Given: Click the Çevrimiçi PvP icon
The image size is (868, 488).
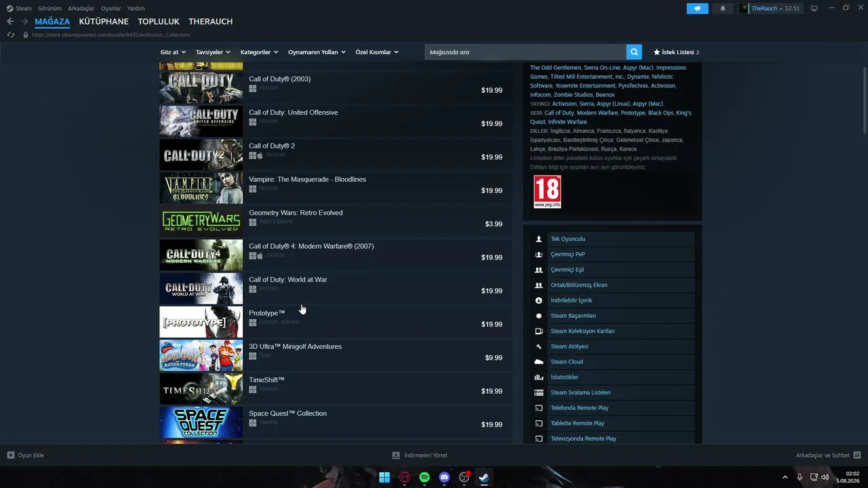Looking at the screenshot, I should pyautogui.click(x=538, y=254).
